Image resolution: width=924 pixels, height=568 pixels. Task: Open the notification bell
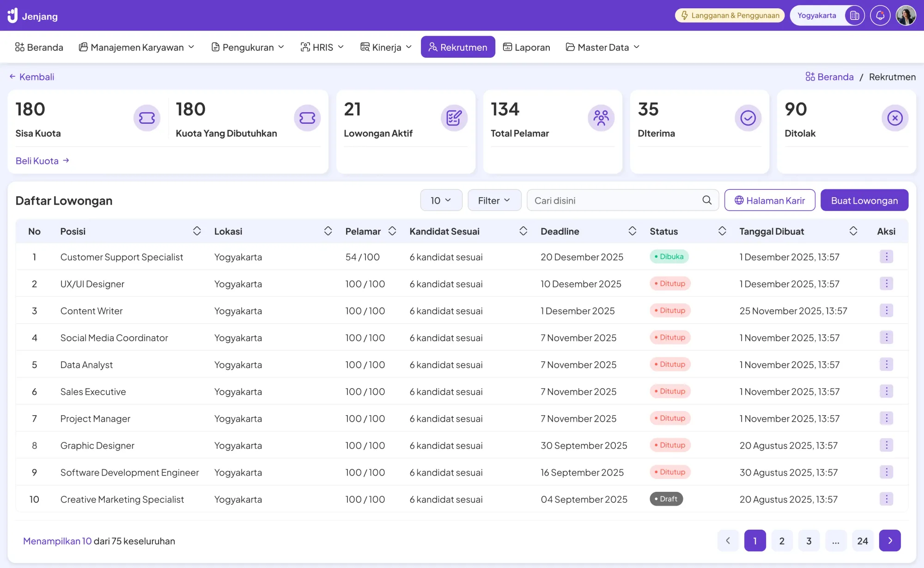click(881, 15)
